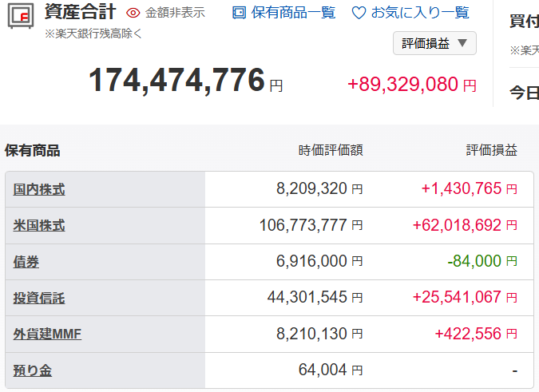Click the 金額非表示 label
The width and height of the screenshot is (539, 392).
point(175,13)
